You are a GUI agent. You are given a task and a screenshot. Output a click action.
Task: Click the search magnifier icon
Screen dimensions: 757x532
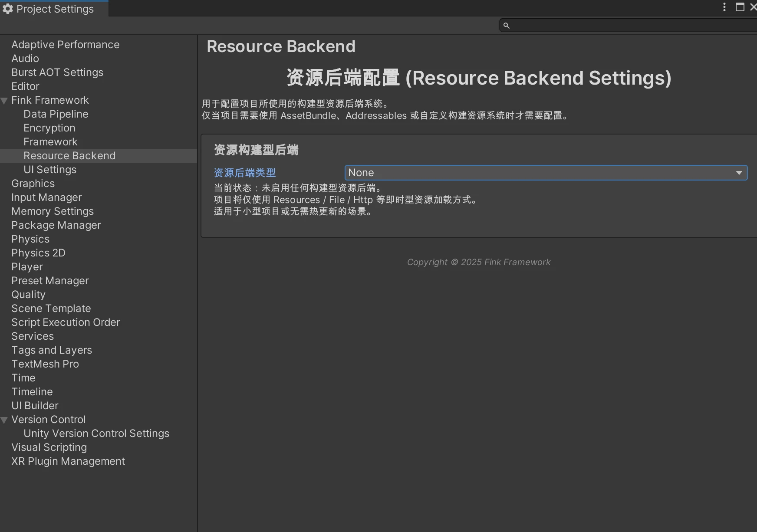coord(506,26)
